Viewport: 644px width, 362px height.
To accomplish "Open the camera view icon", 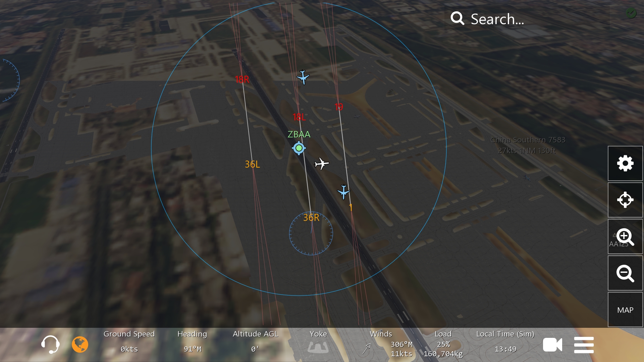I will click(552, 345).
